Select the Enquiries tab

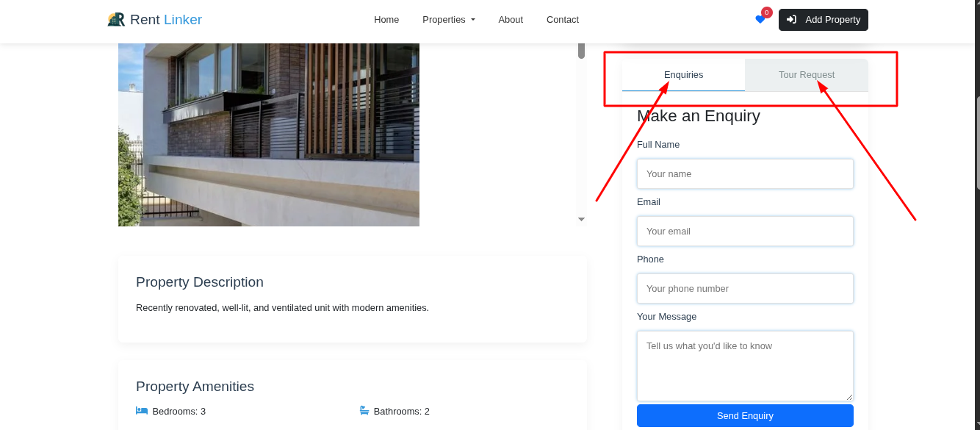pyautogui.click(x=683, y=75)
